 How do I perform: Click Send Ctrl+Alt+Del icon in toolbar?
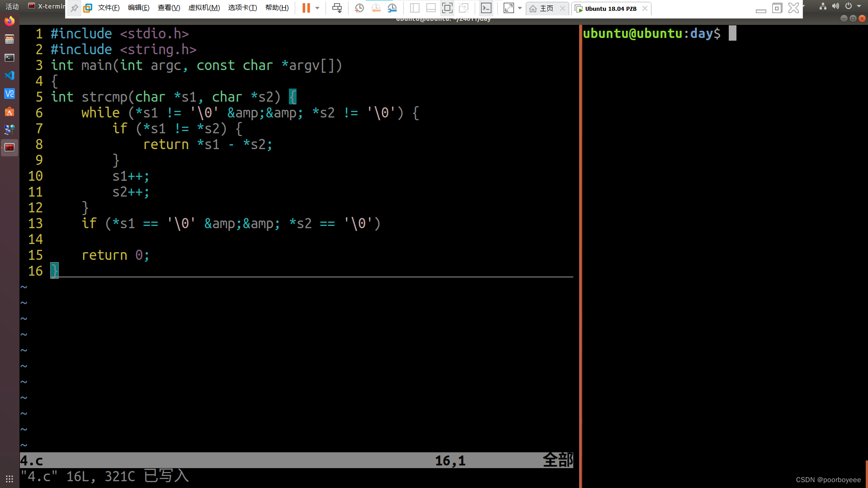[x=337, y=8]
